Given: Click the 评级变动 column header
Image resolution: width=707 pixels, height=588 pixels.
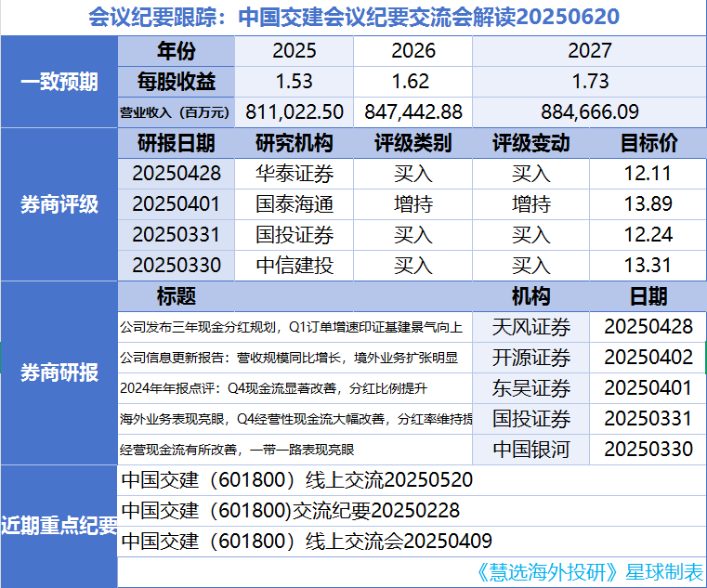Looking at the screenshot, I should pyautogui.click(x=530, y=143).
